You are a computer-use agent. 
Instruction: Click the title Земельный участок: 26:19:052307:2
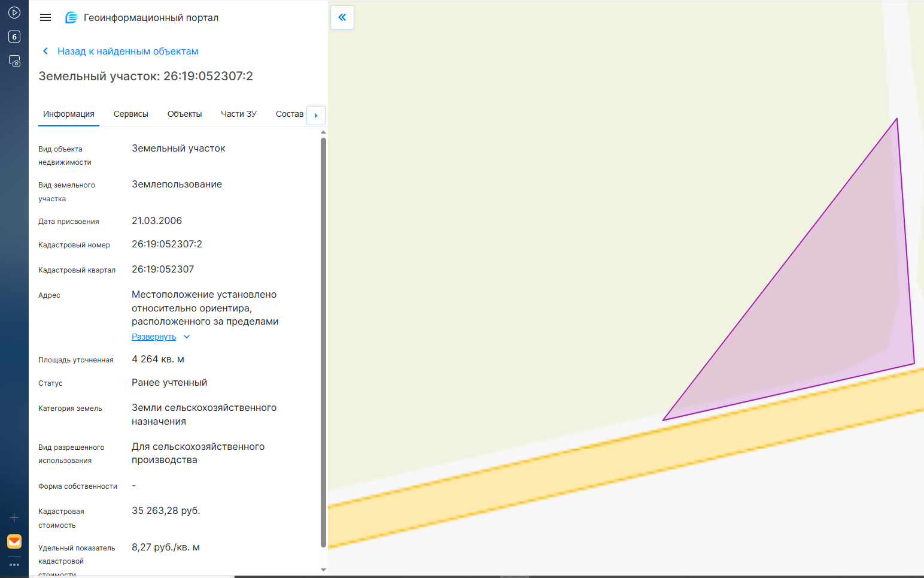[x=146, y=76]
